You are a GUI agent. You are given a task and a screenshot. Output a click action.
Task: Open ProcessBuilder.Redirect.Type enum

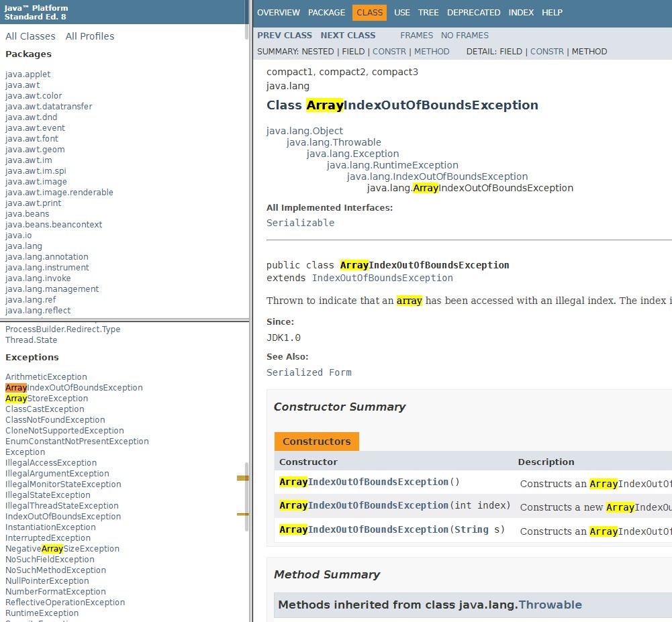62,329
